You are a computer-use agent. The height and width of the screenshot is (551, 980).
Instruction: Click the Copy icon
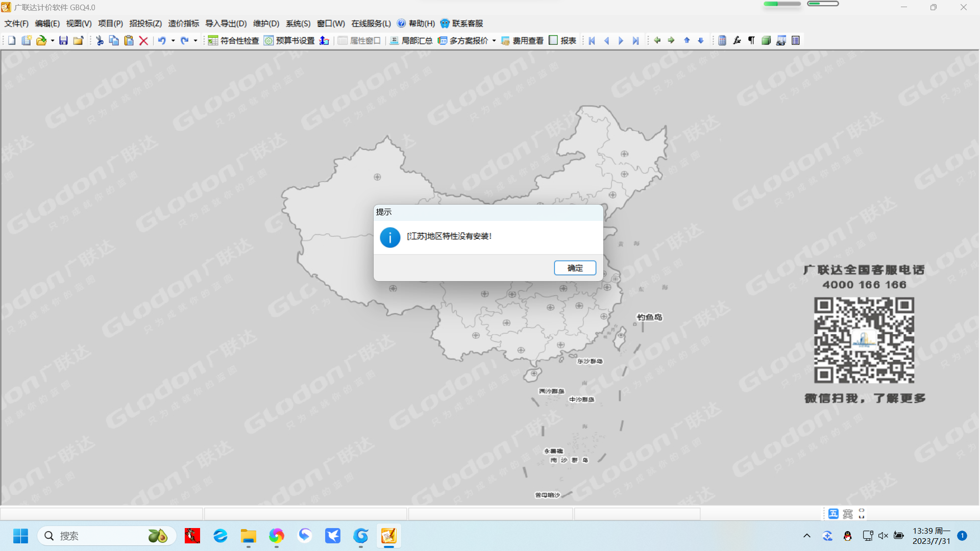[x=114, y=41]
